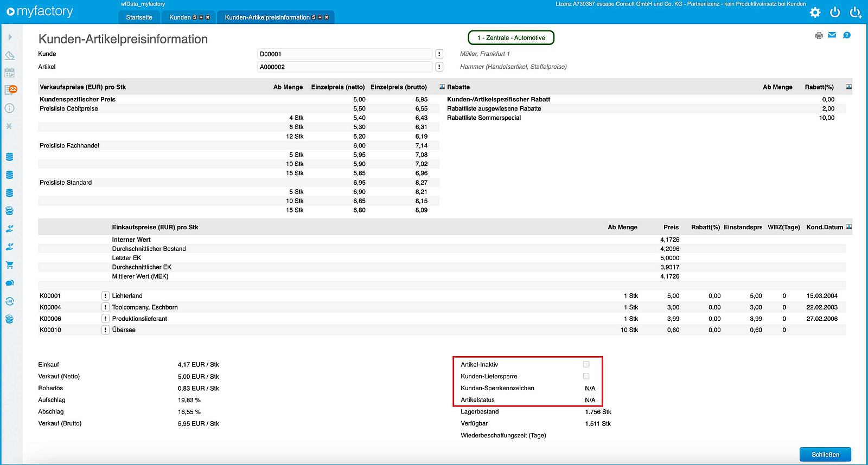Click the Roherlös value '0,83 EUR / Stk'

click(199, 389)
